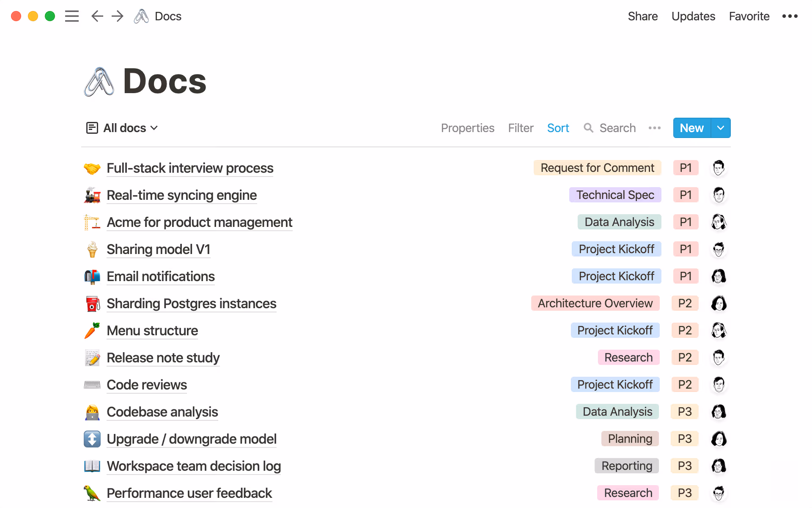Click the avatar on the Codebase analysis row
This screenshot has width=812, height=508.
(719, 412)
